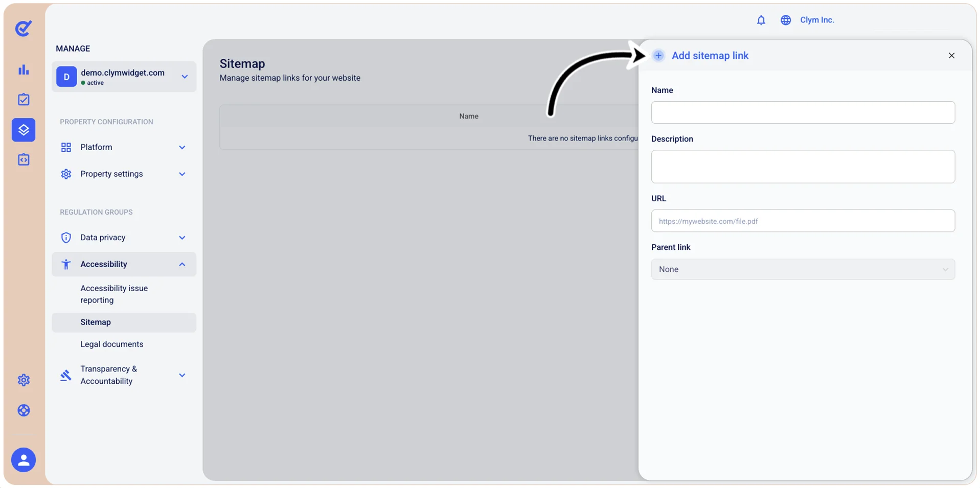
Task: Click the globe language icon
Action: point(786,20)
